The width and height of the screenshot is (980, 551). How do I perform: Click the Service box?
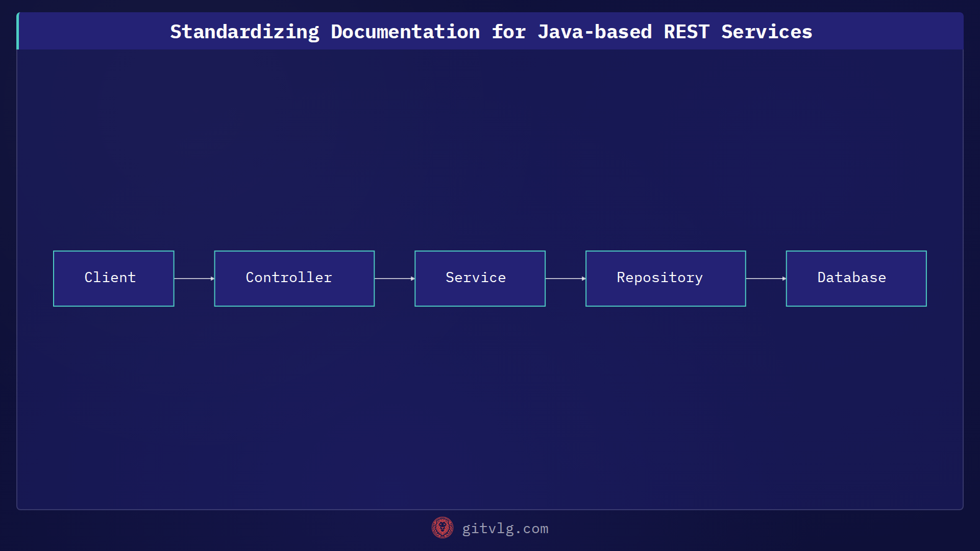coord(480,279)
